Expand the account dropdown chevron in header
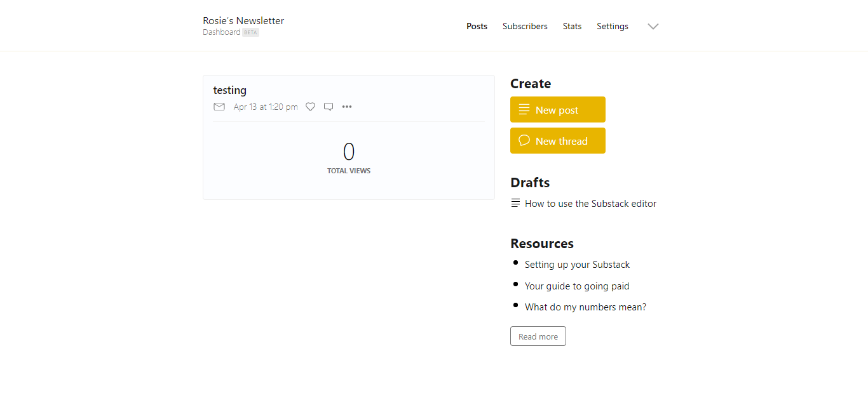Viewport: 868px width, 417px height. pos(653,27)
